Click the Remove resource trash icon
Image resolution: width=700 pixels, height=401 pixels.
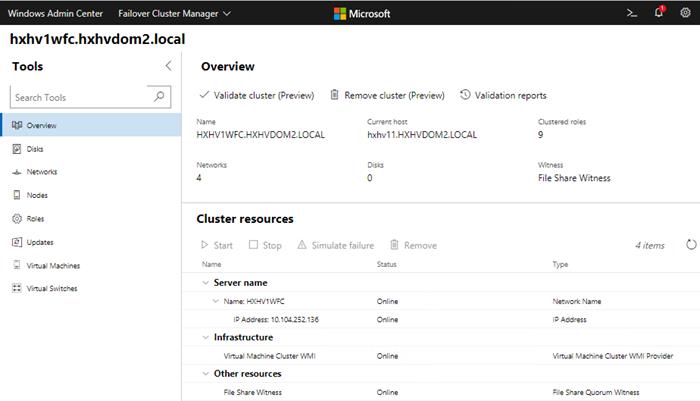tap(394, 245)
